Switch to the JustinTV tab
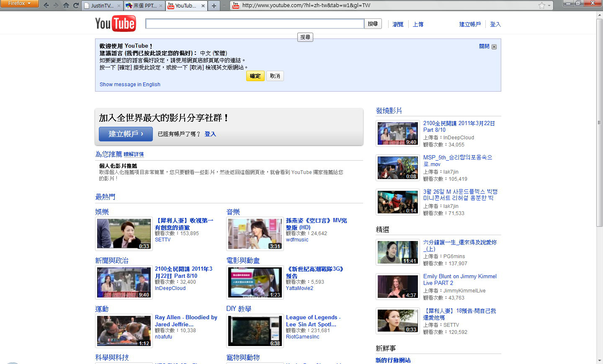Viewport: 603px width, 364px height. pos(102,6)
